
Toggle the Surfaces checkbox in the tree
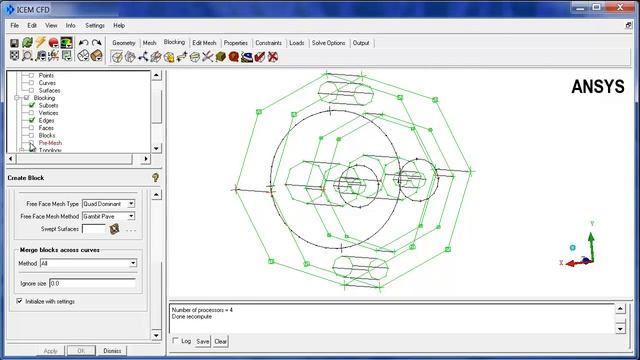pos(31,90)
